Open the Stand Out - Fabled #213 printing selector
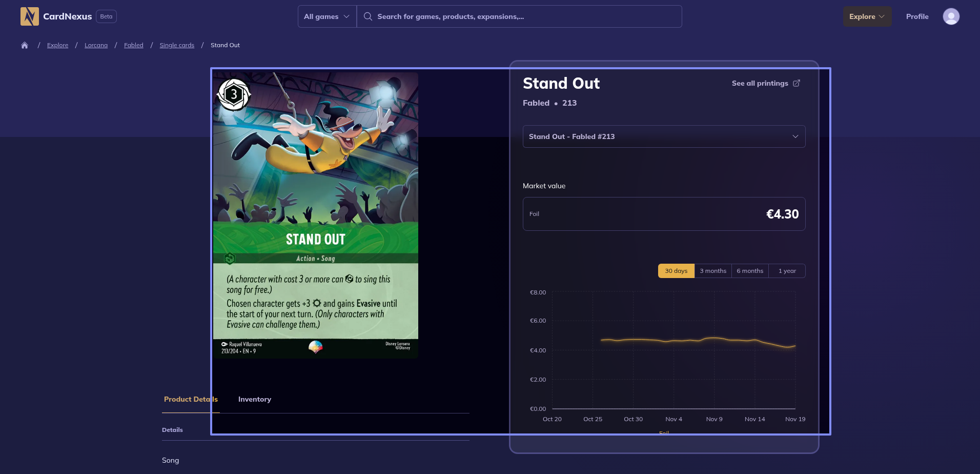 (664, 136)
